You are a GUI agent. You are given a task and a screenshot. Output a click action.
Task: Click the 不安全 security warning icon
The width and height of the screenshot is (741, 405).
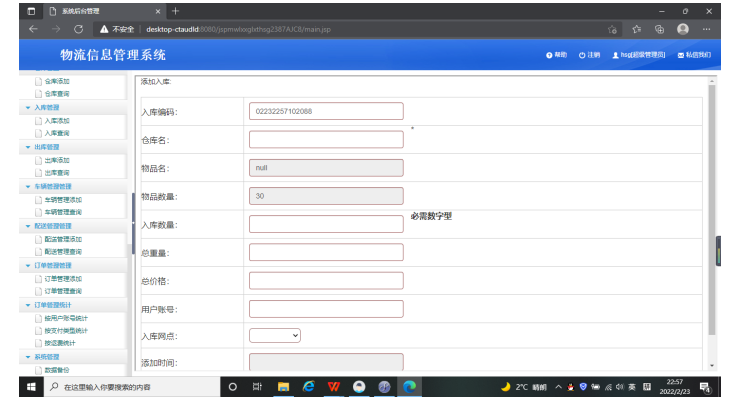point(104,29)
